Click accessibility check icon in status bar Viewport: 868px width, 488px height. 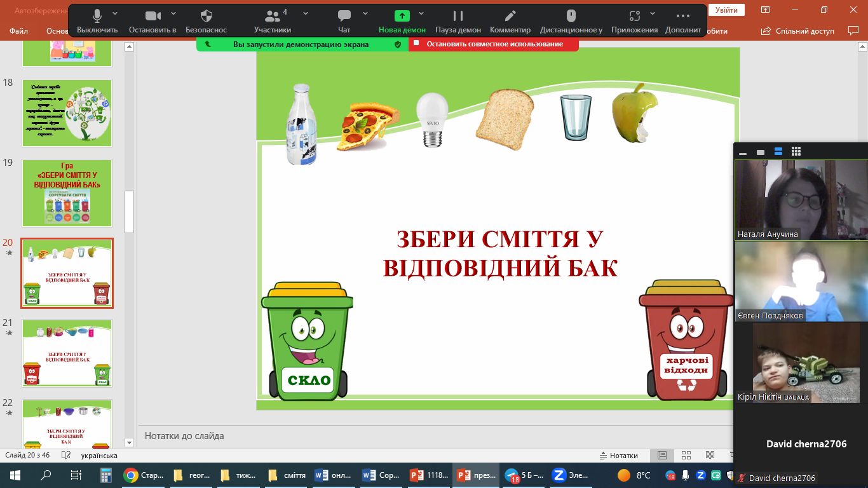(x=65, y=456)
